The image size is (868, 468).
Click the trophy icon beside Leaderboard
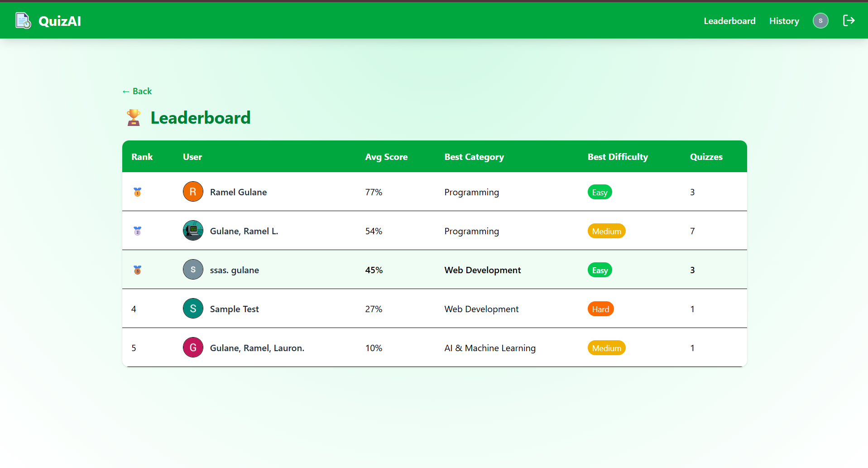pyautogui.click(x=134, y=118)
